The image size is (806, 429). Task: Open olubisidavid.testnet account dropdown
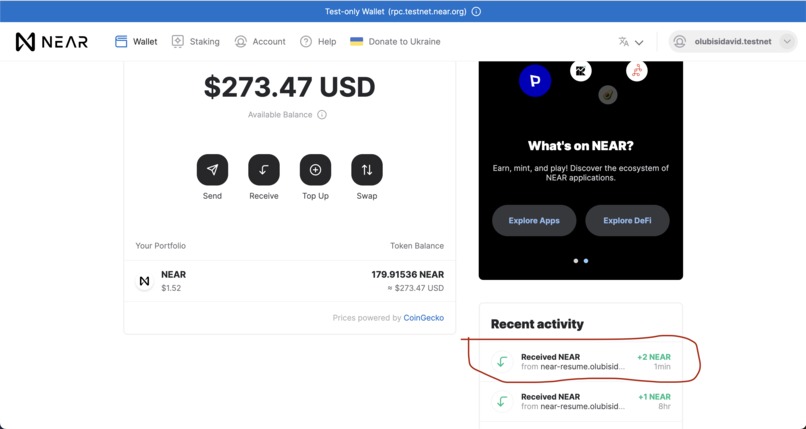click(x=733, y=42)
